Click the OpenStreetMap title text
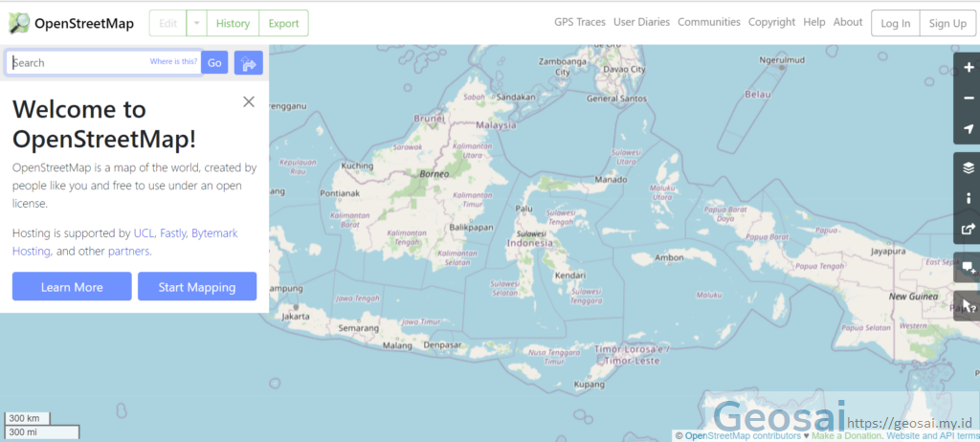 (84, 24)
